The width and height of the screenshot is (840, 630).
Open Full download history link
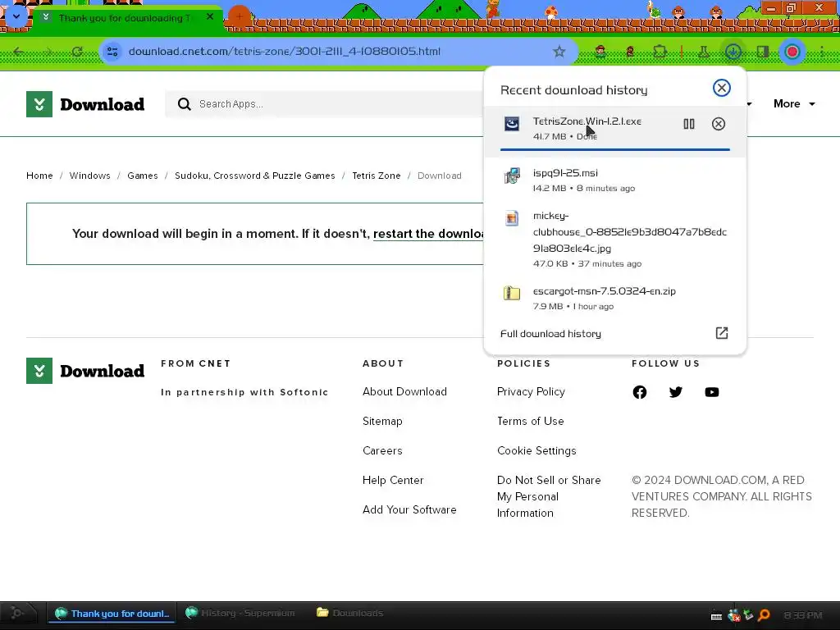click(x=550, y=334)
